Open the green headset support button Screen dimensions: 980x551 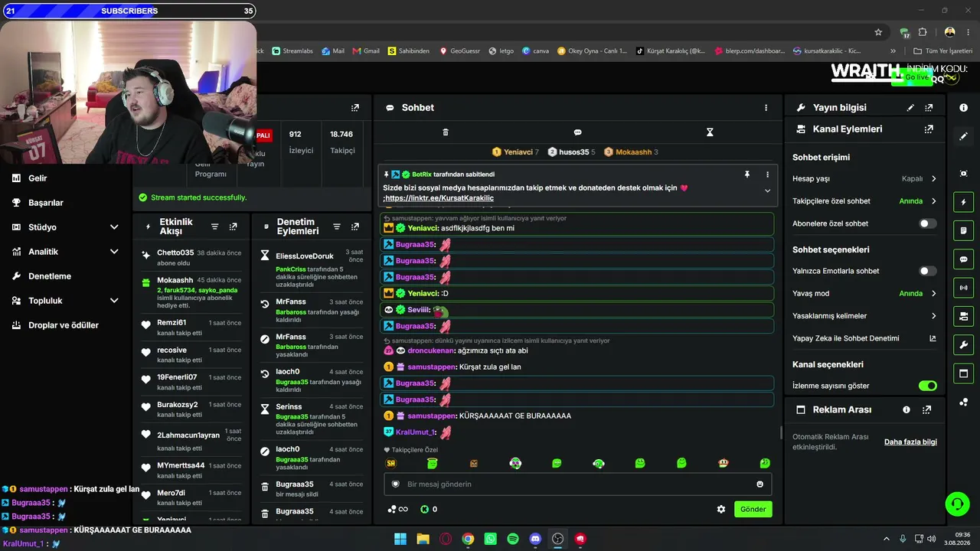coord(957,504)
